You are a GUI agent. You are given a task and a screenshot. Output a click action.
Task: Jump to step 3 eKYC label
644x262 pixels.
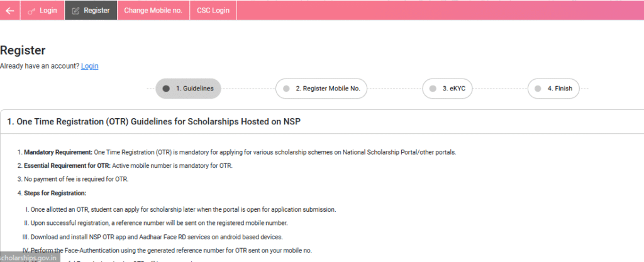coord(453,89)
